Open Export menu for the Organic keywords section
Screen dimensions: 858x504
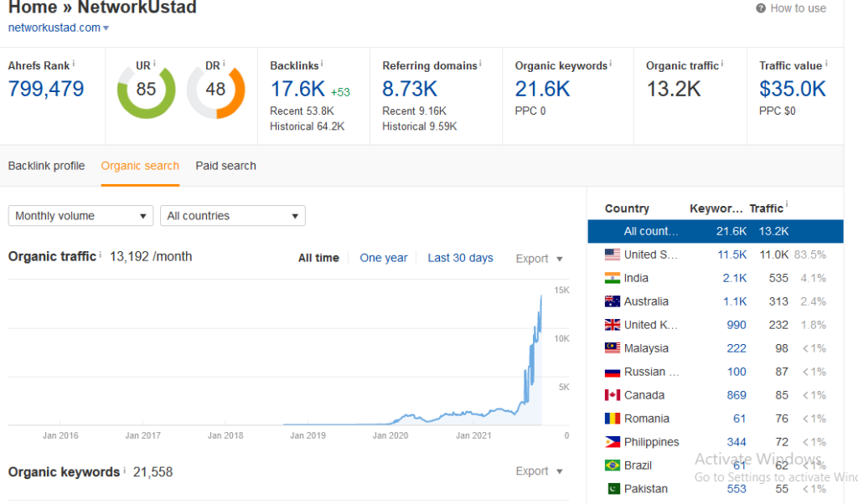tap(539, 471)
